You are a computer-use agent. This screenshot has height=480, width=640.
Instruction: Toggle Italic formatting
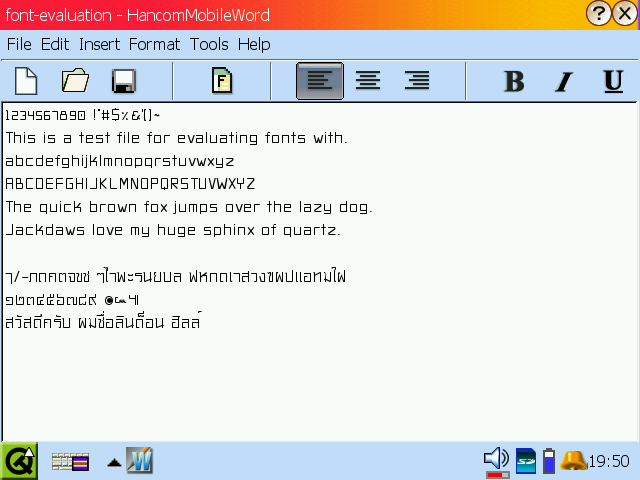(x=564, y=81)
